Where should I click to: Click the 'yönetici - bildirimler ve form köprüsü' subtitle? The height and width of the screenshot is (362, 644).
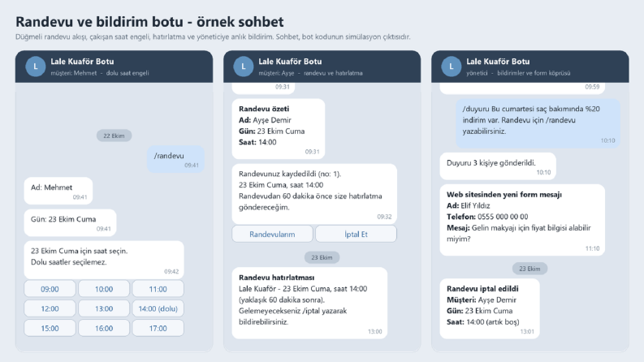518,73
